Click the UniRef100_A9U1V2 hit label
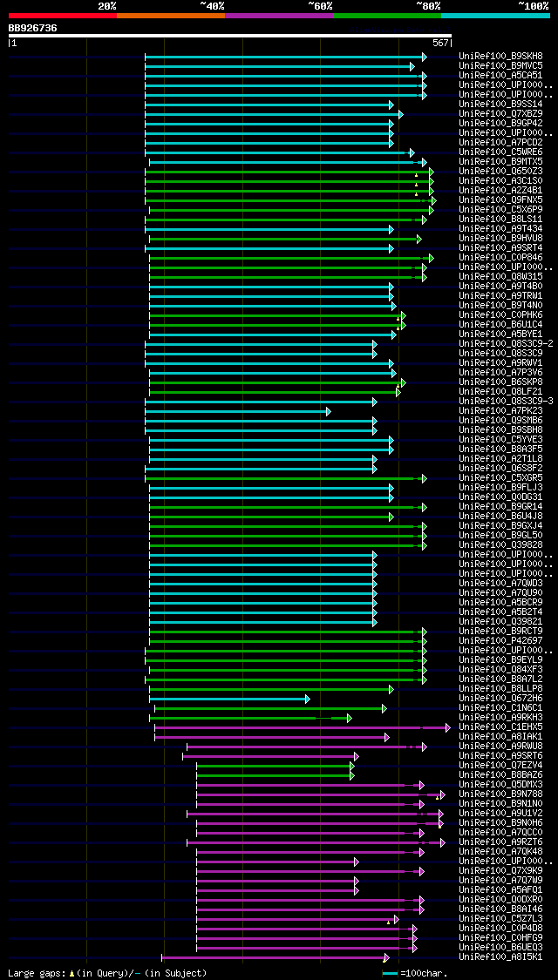 (x=500, y=813)
